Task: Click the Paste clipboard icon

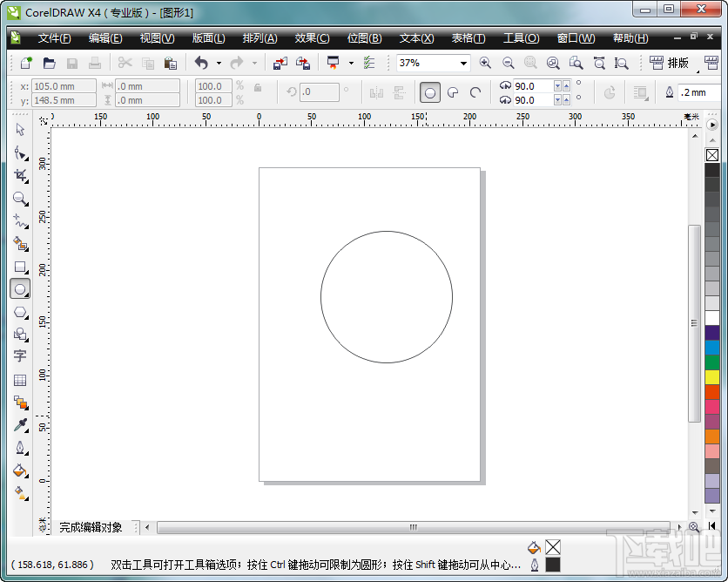Action: [x=171, y=63]
